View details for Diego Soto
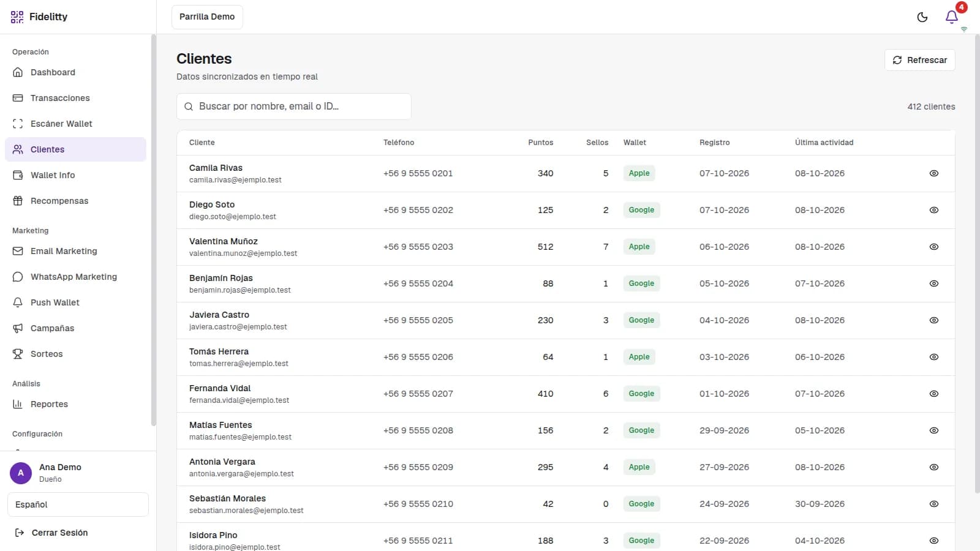This screenshot has height=551, width=980. (x=934, y=210)
